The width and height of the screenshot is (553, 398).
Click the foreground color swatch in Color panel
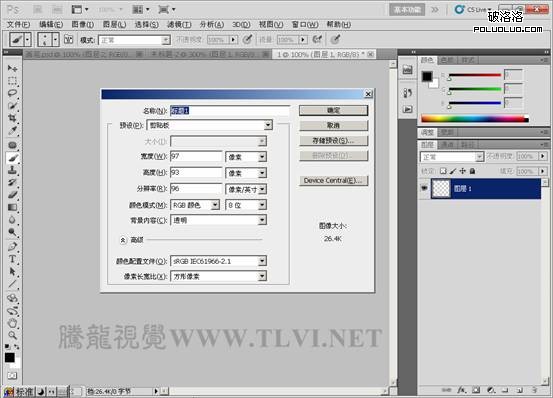[427, 76]
